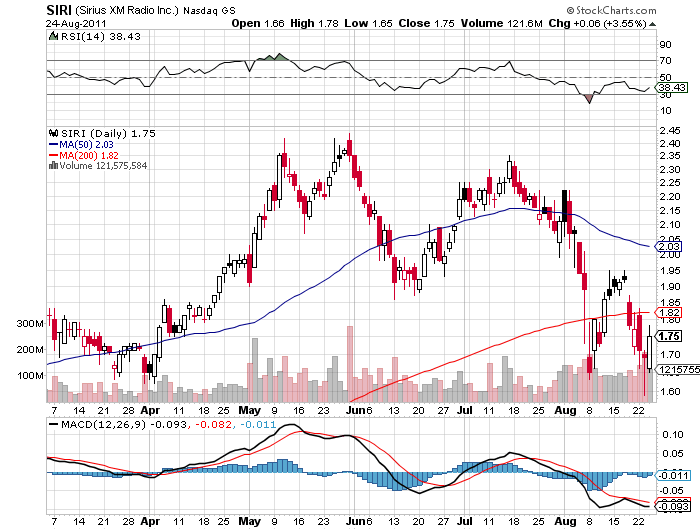Screen dimensions: 700x530
Task: Click the SIRI (Daily) 1.75 legend text
Action: pyautogui.click(x=108, y=133)
